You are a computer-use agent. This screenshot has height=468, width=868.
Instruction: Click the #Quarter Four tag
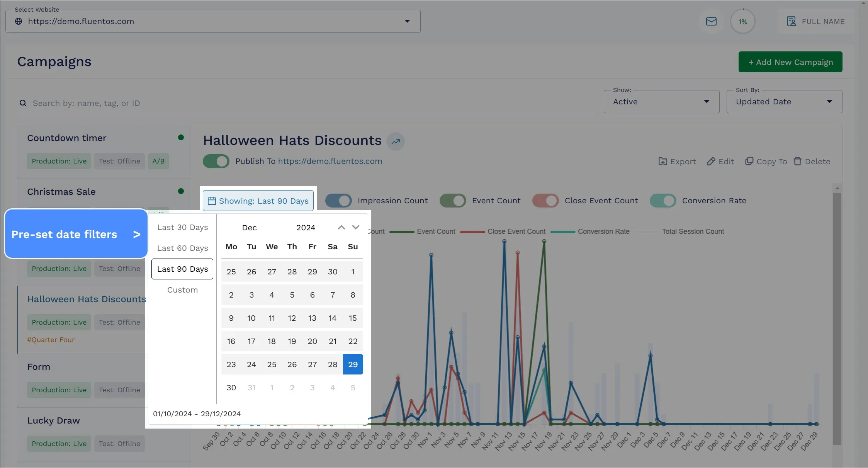coord(51,340)
